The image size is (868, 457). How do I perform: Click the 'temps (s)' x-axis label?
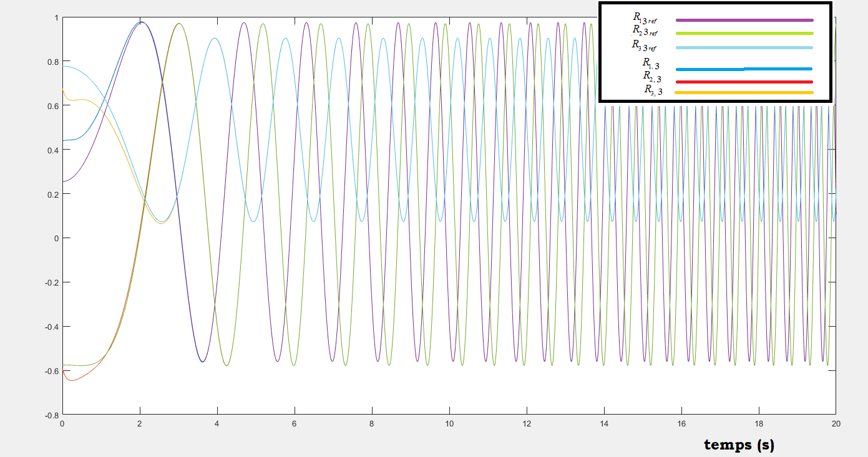point(739,445)
